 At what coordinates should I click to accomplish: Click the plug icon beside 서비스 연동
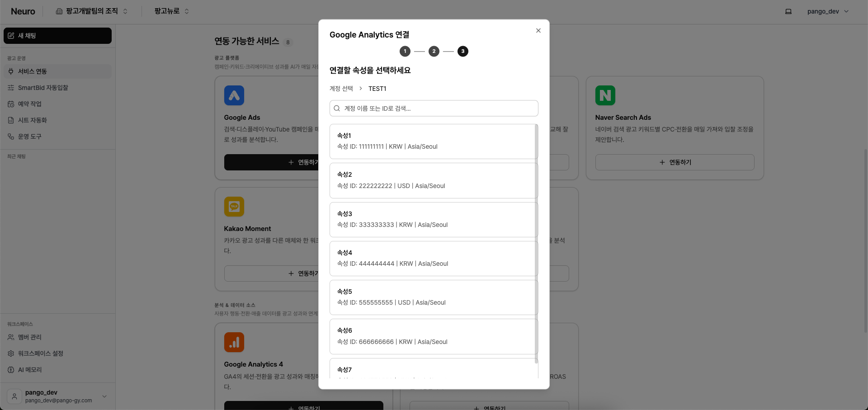click(x=11, y=71)
